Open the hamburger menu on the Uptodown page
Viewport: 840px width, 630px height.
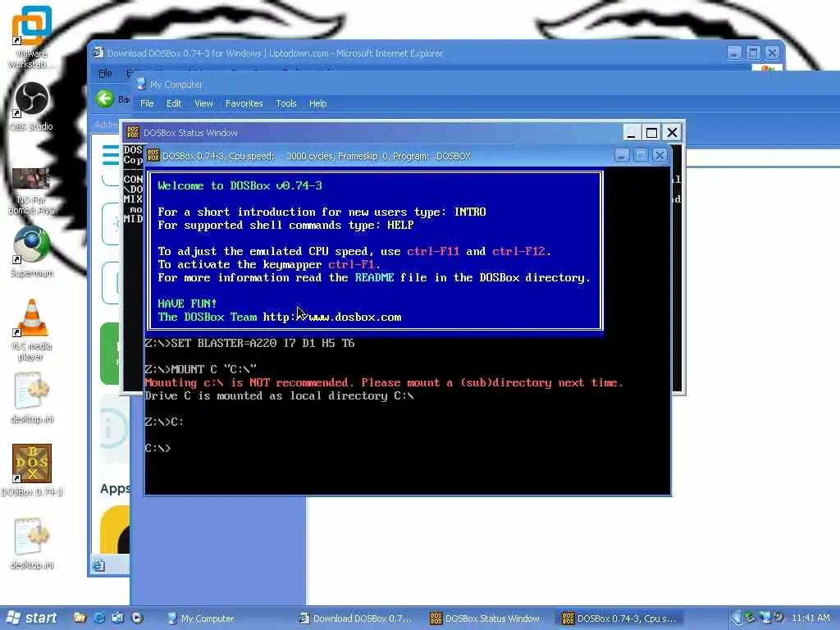[x=111, y=155]
